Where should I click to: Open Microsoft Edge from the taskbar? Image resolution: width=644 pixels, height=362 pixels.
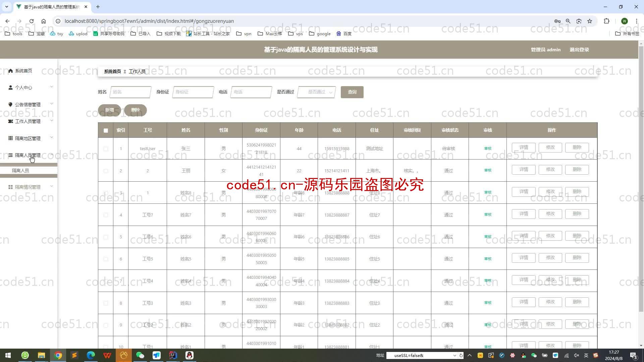click(x=91, y=355)
